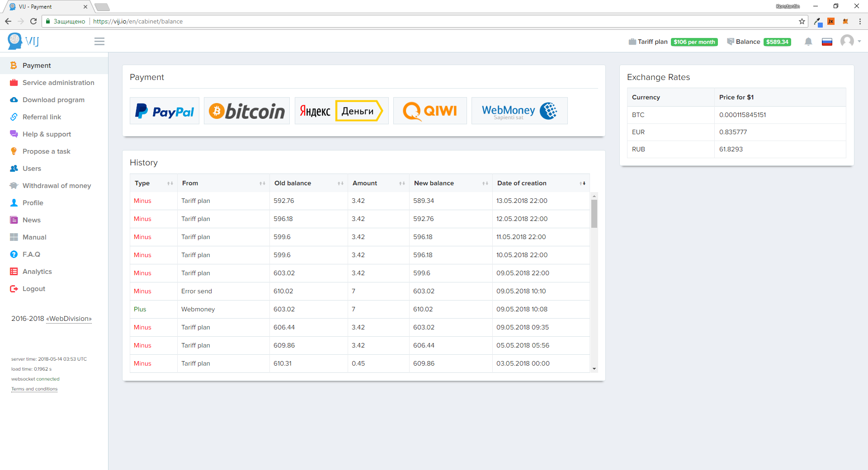Toggle sidebar with hamburger menu icon

pyautogui.click(x=99, y=42)
